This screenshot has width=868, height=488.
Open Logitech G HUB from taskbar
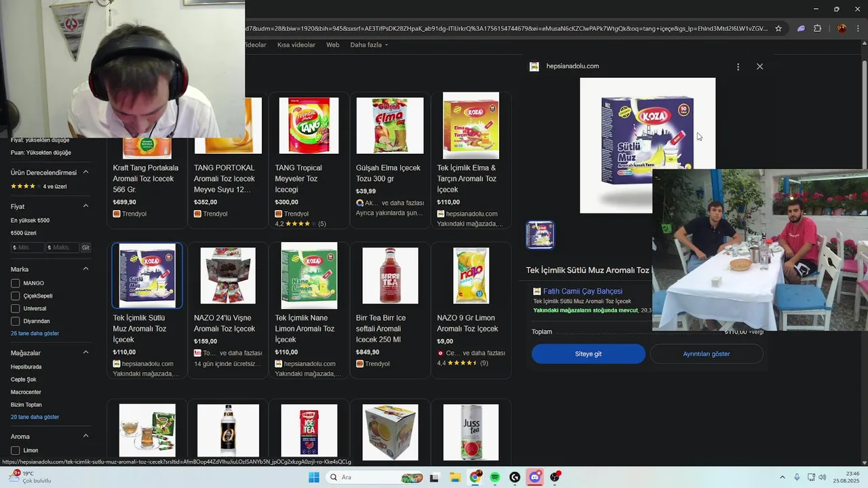pyautogui.click(x=515, y=477)
